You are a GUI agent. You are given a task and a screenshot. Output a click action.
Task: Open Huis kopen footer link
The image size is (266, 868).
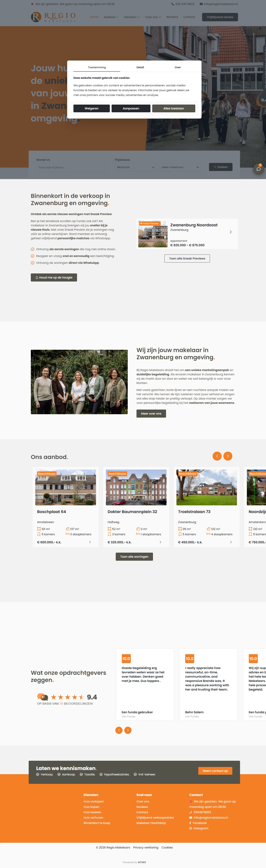(x=91, y=807)
